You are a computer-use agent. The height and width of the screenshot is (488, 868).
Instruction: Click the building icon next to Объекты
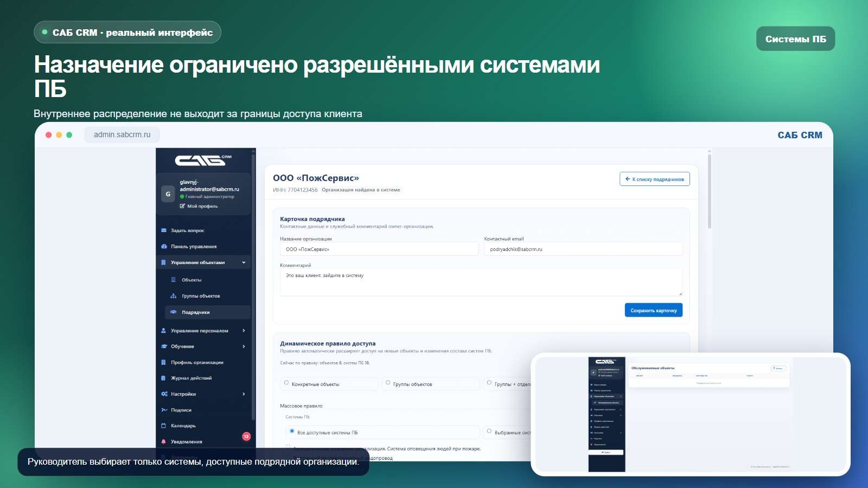(174, 280)
